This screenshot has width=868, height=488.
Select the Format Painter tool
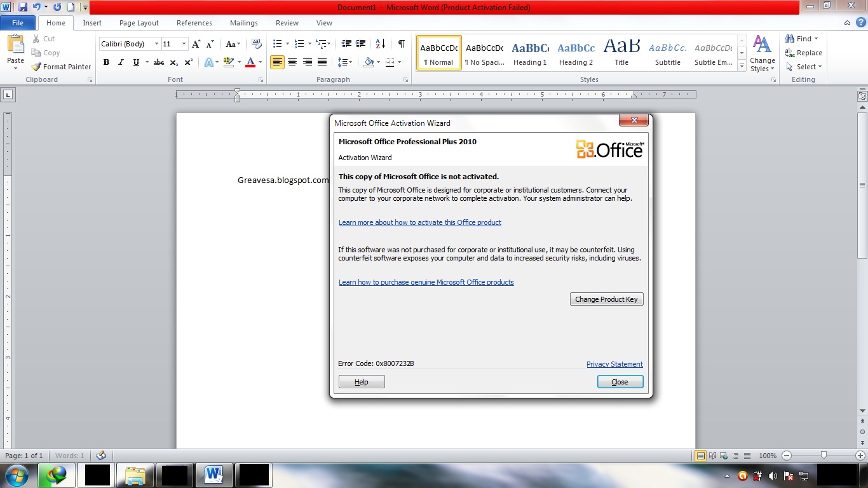[x=61, y=66]
